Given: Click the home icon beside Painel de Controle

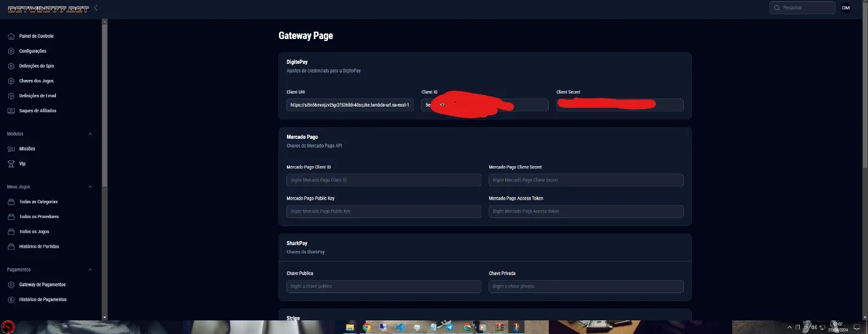Looking at the screenshot, I should point(11,36).
